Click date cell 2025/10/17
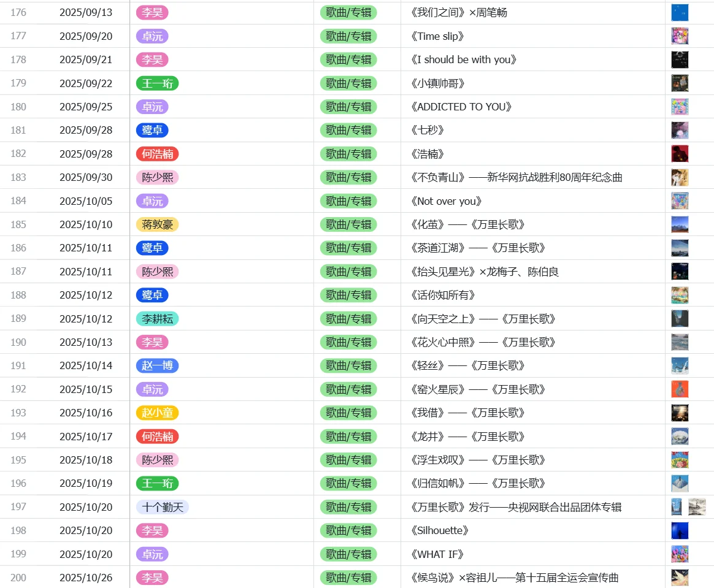The height and width of the screenshot is (588, 714). click(x=86, y=437)
